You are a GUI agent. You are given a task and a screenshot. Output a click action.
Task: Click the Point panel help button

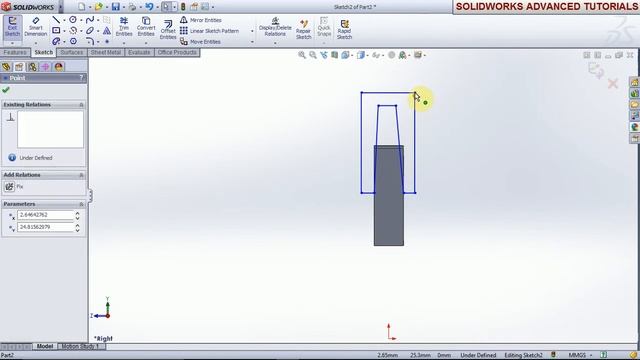[x=81, y=78]
